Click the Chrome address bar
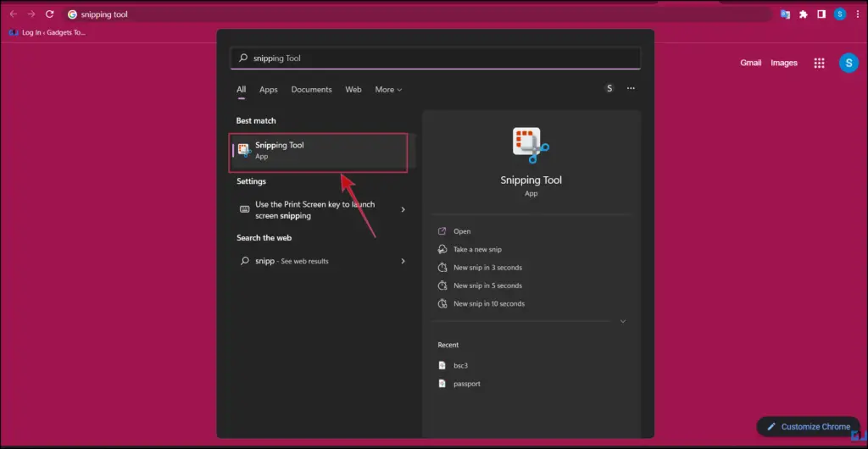 tap(418, 14)
